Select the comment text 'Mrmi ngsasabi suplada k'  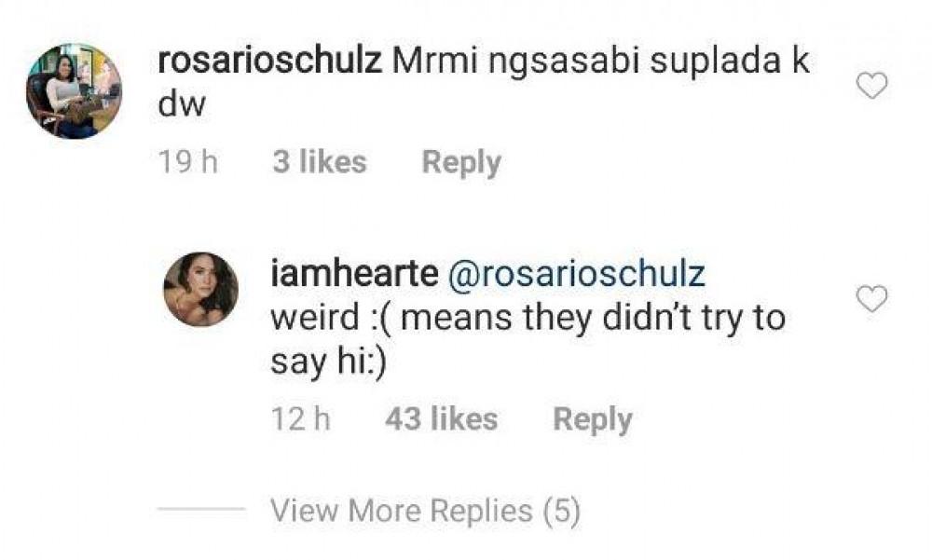click(600, 61)
